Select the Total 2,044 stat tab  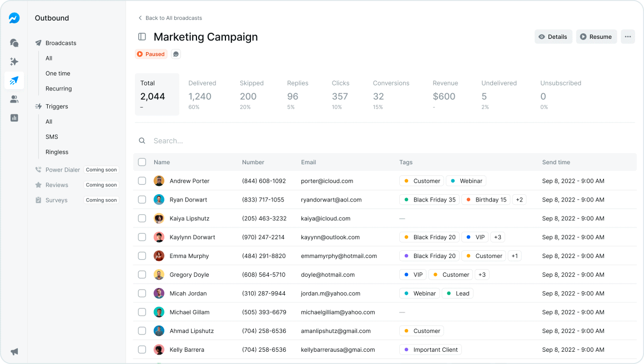point(157,94)
